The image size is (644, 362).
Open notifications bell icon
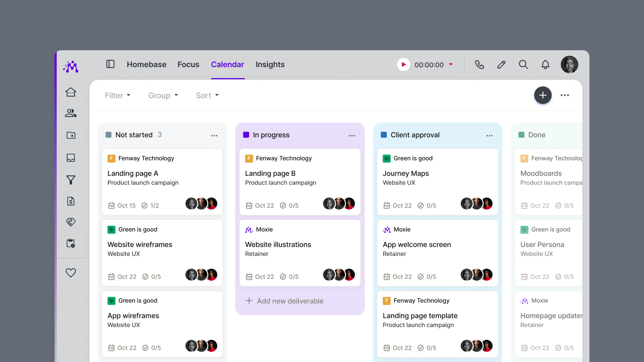[x=545, y=65]
